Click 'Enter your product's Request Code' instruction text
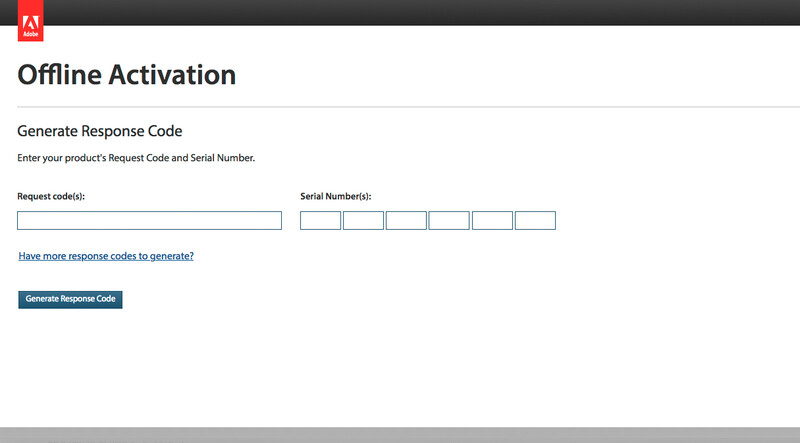This screenshot has width=800, height=443. click(136, 158)
